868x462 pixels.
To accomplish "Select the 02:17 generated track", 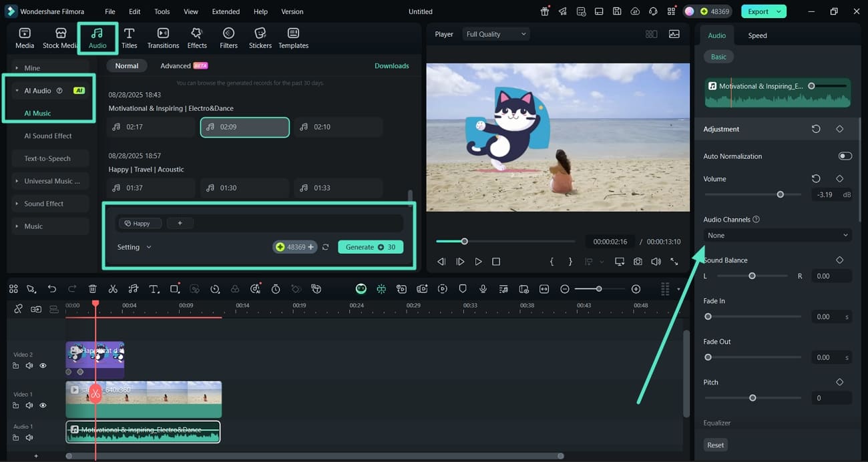I will pos(152,127).
